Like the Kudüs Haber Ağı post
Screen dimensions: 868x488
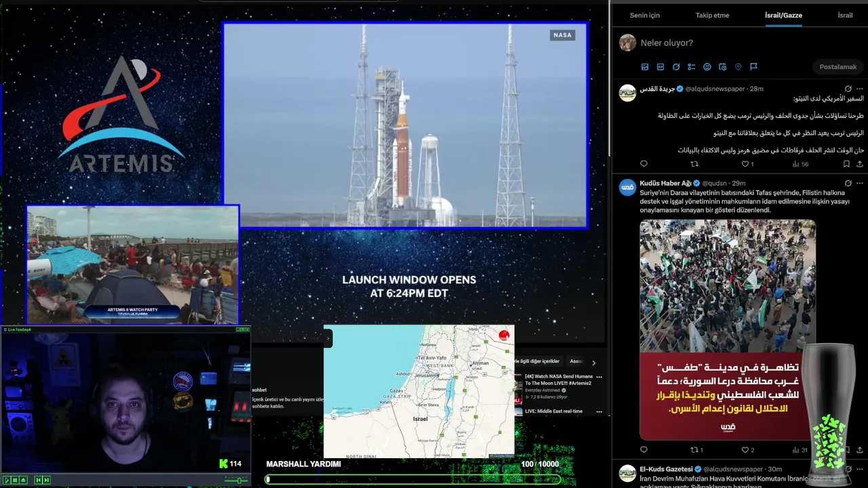pos(747,450)
